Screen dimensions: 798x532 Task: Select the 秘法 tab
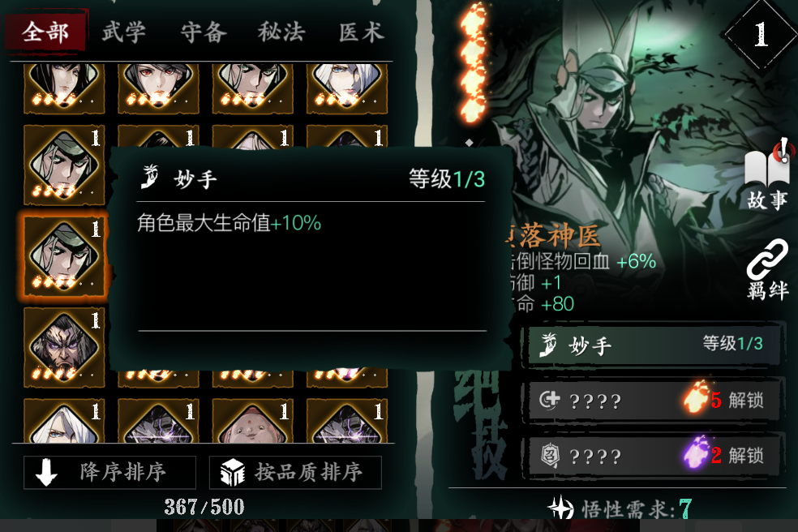coord(281,32)
